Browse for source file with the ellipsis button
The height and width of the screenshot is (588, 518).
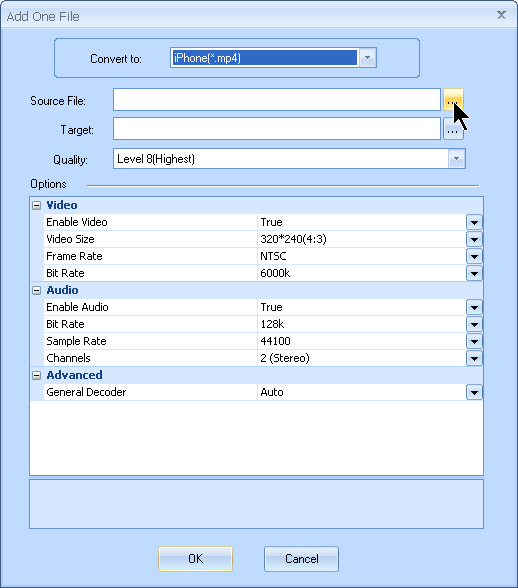453,100
